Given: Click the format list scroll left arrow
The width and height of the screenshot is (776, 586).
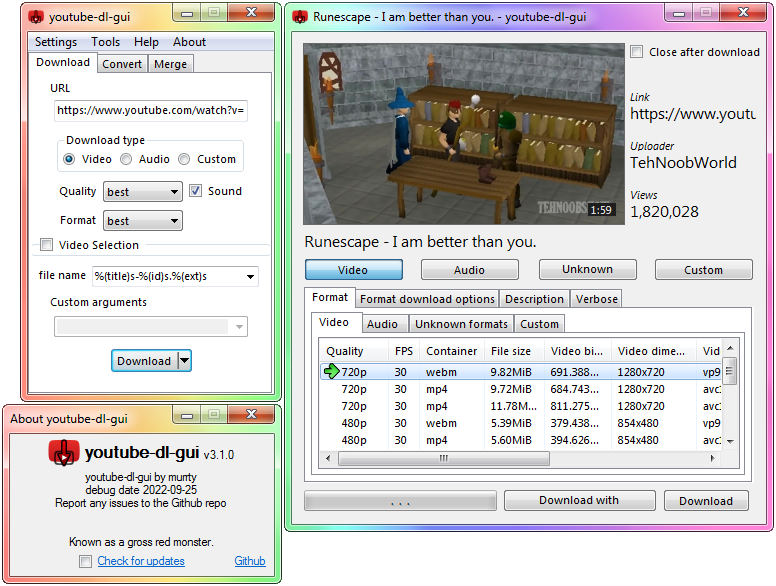Looking at the screenshot, I should point(328,459).
